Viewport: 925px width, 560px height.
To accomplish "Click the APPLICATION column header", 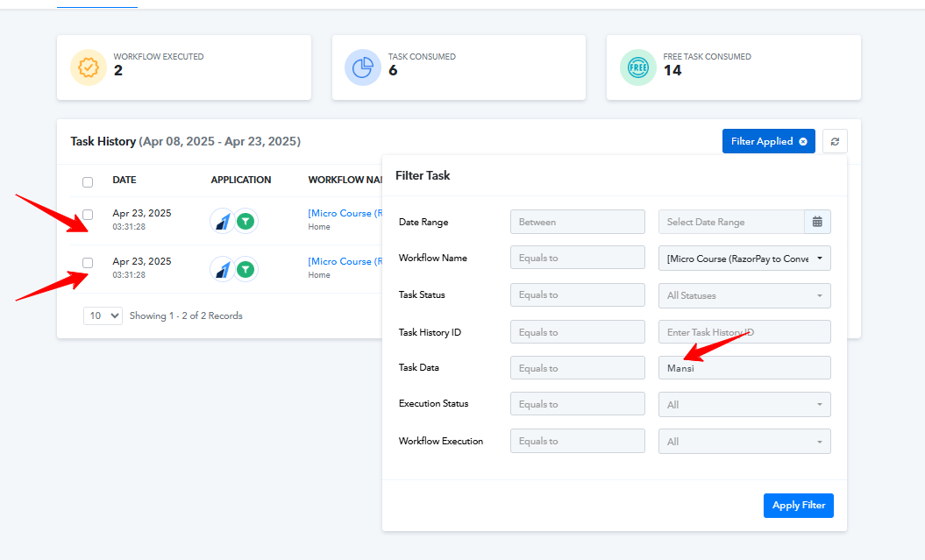I will tap(241, 180).
